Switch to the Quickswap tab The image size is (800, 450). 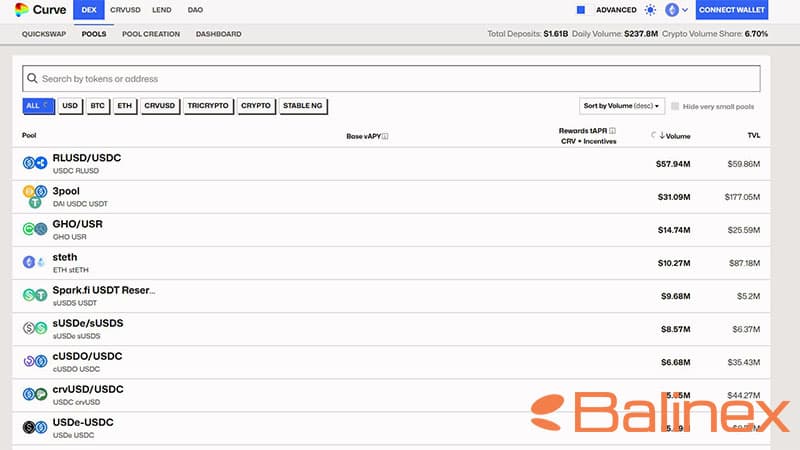click(x=44, y=34)
